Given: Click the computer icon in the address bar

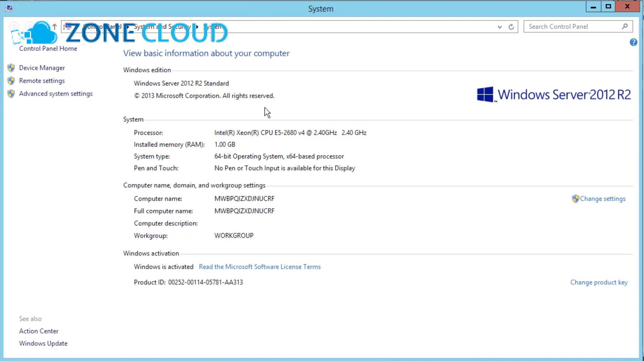Looking at the screenshot, I should click(68, 26).
